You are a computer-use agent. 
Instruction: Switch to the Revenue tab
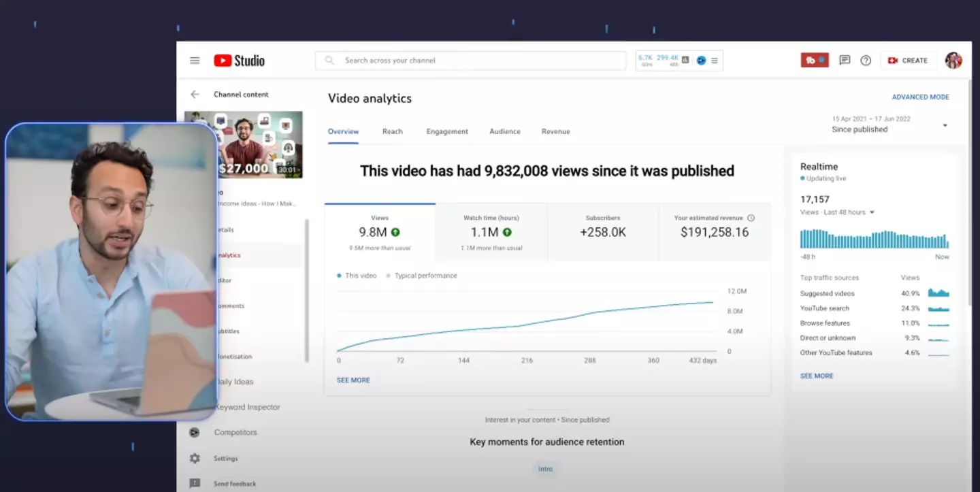pos(555,131)
